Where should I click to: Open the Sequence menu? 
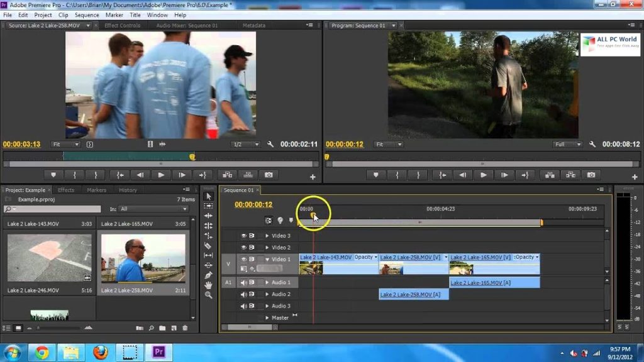tap(87, 14)
